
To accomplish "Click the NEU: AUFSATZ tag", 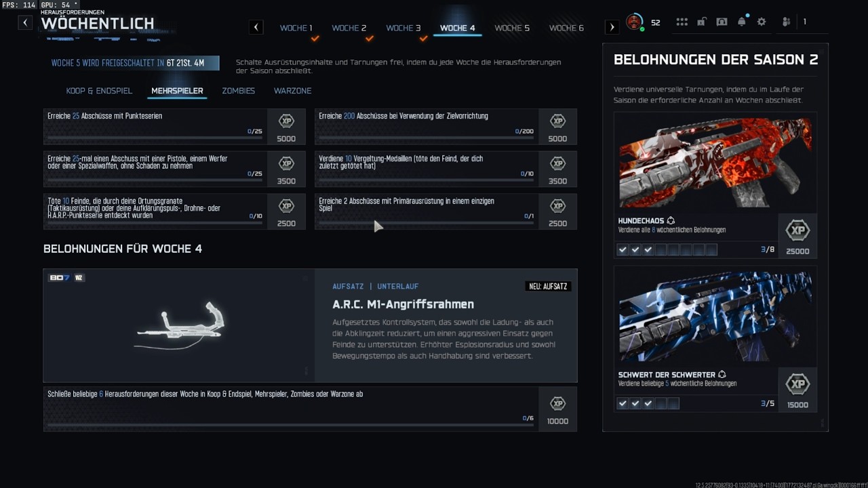I will click(x=547, y=286).
